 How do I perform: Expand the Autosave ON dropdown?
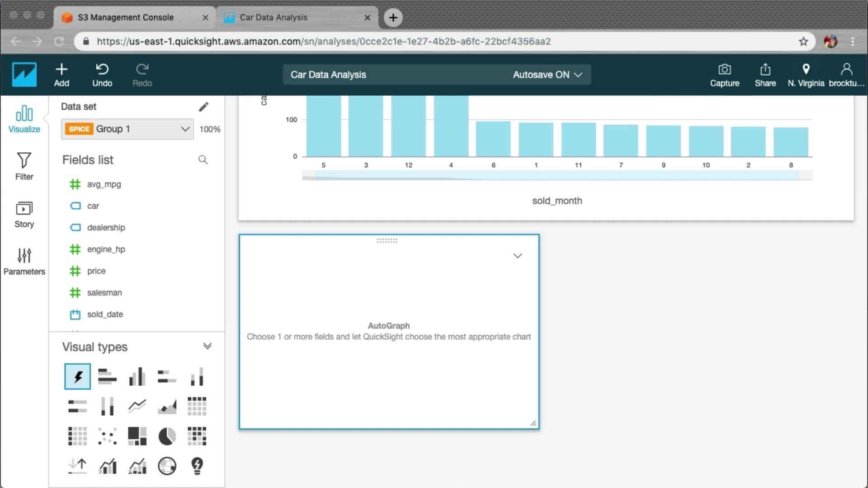547,75
